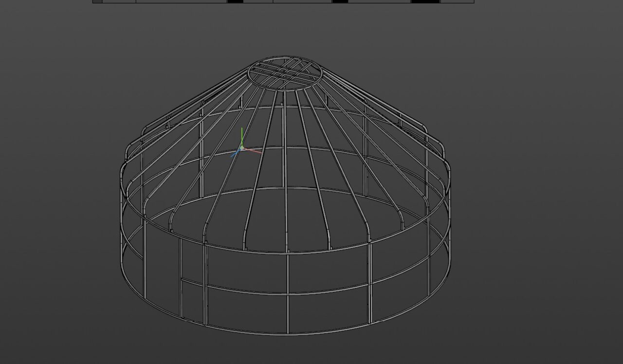Select the upper eave ring at front center

pyautogui.click(x=287, y=253)
